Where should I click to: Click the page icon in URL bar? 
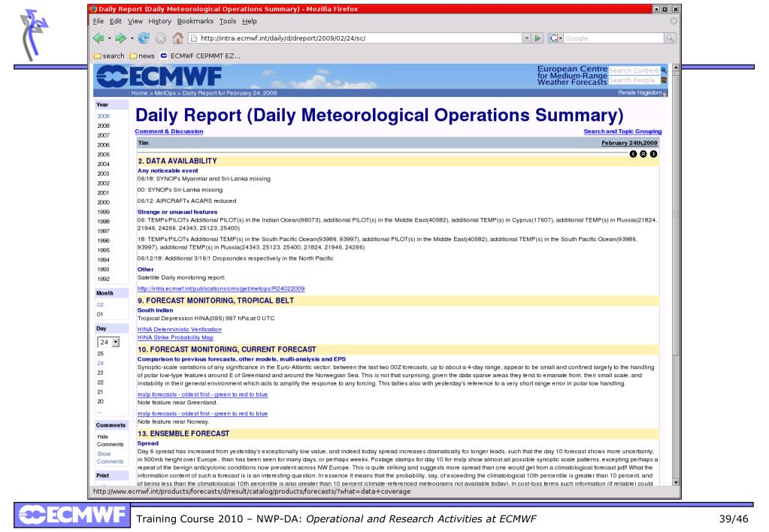click(194, 38)
